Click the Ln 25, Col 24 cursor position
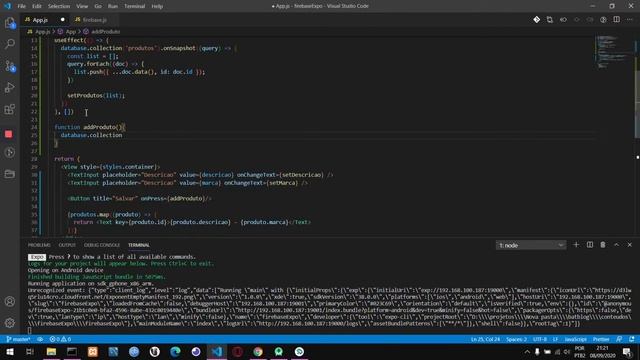The image size is (640, 360). click(485, 339)
